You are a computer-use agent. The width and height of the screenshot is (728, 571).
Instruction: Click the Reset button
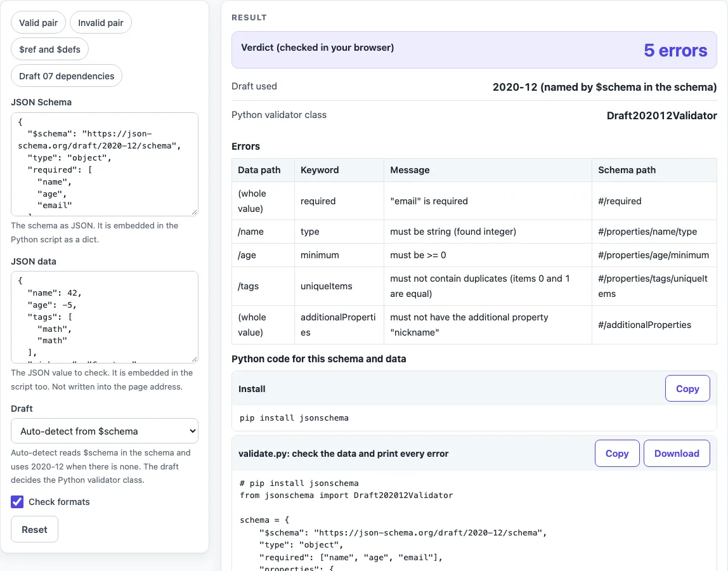pos(34,529)
